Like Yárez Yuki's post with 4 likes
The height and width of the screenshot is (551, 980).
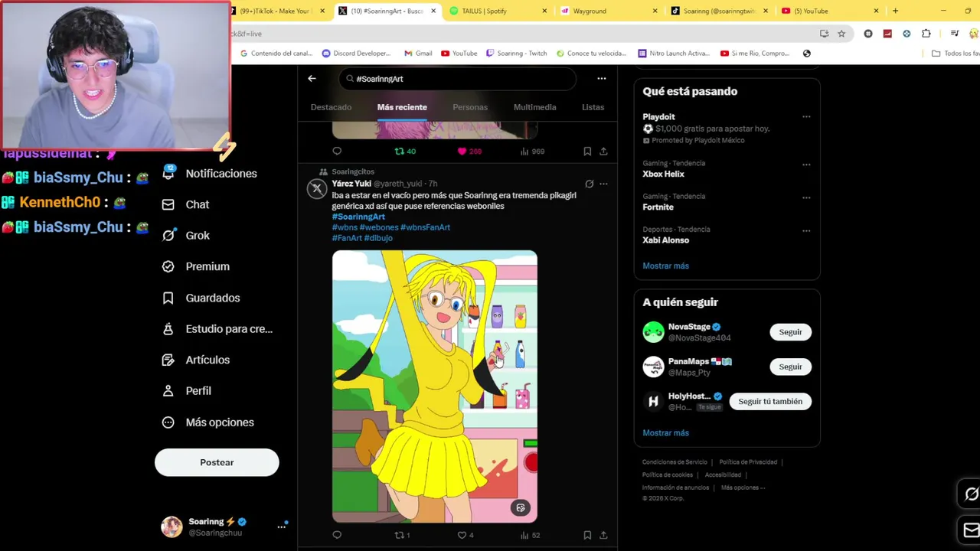coord(465,535)
